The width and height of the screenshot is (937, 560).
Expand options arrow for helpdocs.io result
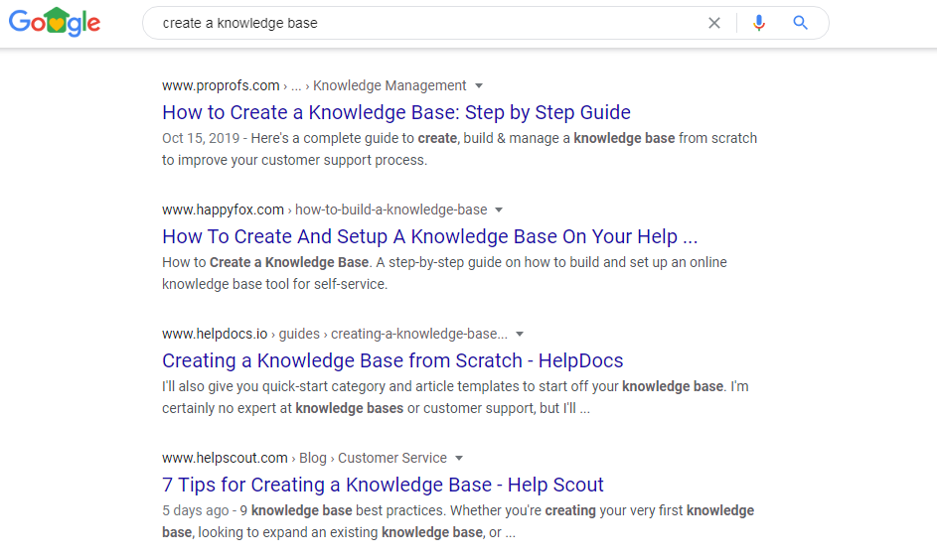pyautogui.click(x=520, y=334)
